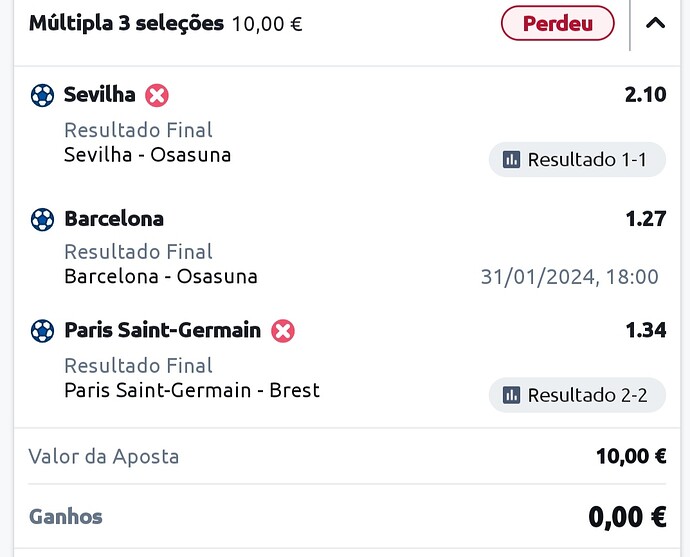Click the 1.27 odds for Barcelona
Image resolution: width=690 pixels, height=557 pixels.
pos(646,219)
